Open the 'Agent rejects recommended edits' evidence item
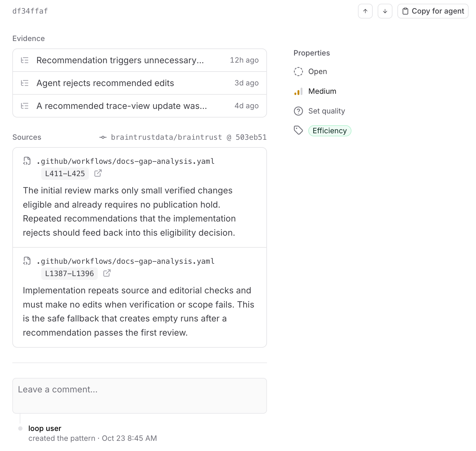Viewport: 476px width, 451px height. 140,83
